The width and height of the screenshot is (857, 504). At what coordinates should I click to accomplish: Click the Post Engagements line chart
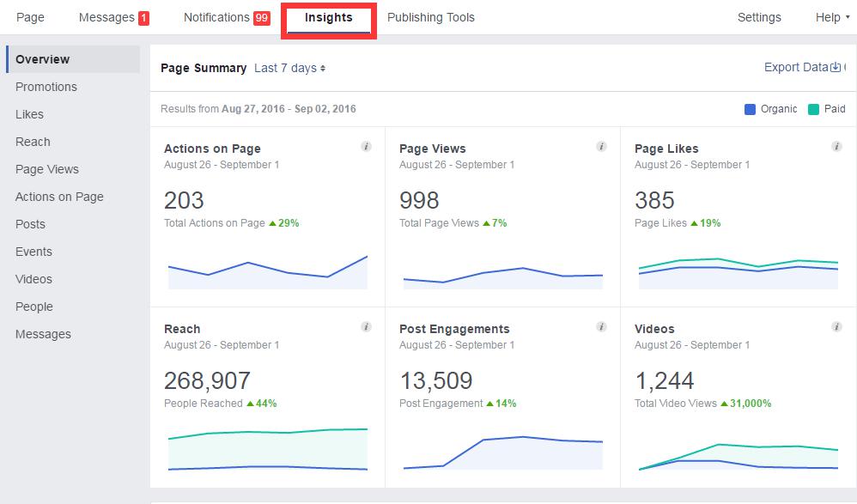tap(503, 452)
